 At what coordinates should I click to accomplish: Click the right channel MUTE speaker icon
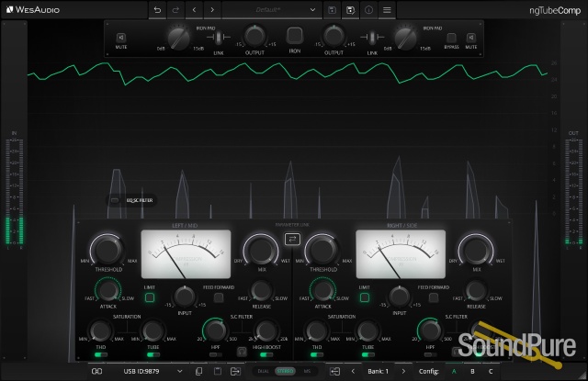pos(471,38)
